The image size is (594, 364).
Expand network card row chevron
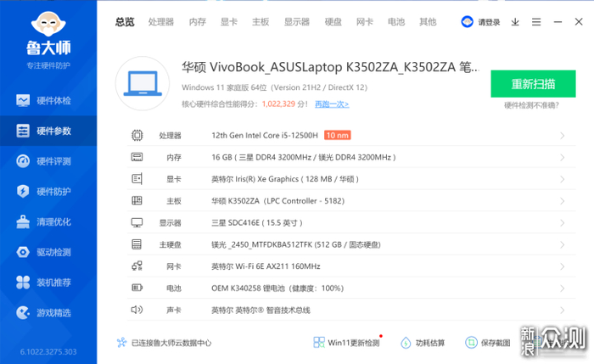[x=562, y=266]
